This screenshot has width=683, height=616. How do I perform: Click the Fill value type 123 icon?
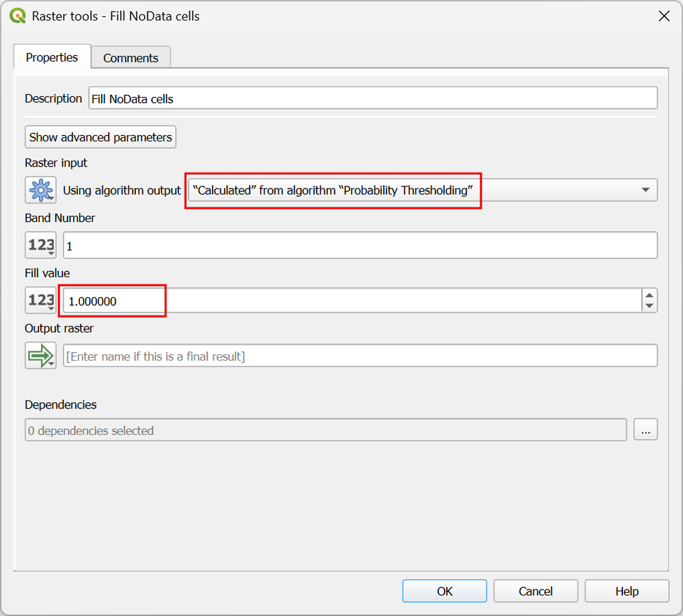40,300
